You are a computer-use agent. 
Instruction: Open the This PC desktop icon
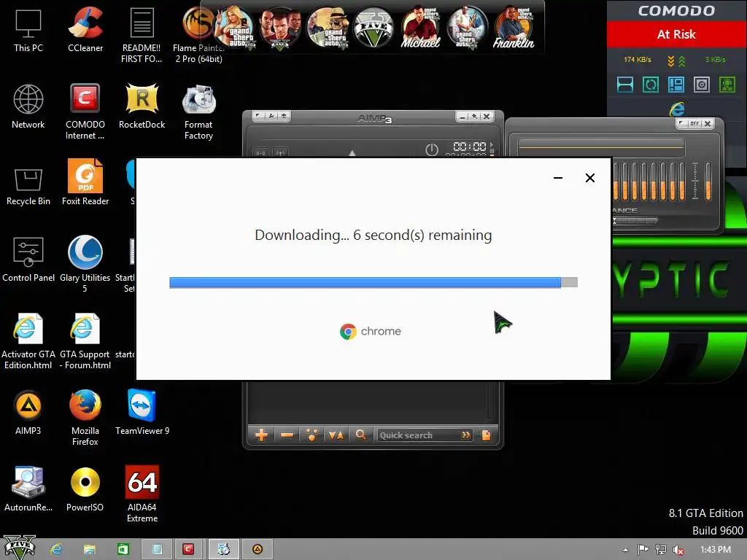pyautogui.click(x=28, y=31)
